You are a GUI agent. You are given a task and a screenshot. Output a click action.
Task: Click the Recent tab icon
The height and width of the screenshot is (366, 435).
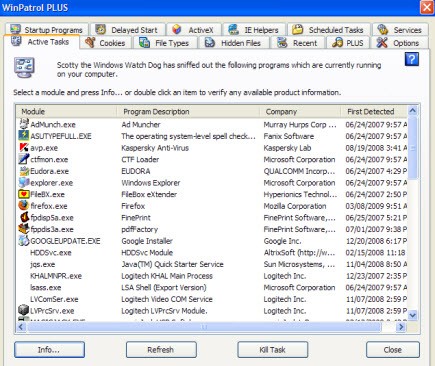tap(282, 43)
